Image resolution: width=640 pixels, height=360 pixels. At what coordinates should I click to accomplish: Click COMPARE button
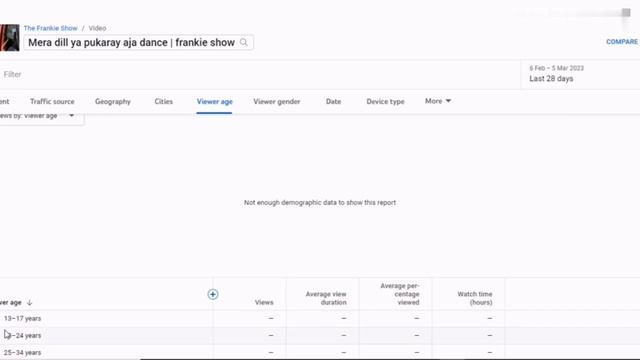click(622, 42)
